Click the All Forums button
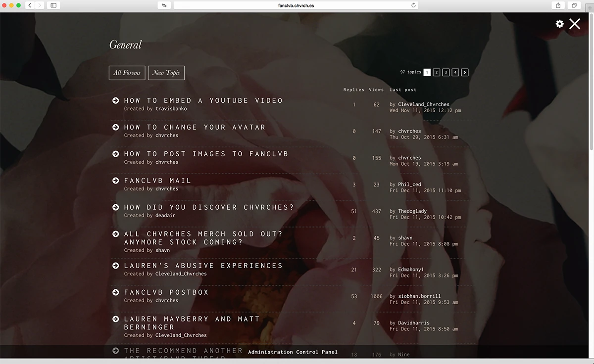 click(x=127, y=73)
